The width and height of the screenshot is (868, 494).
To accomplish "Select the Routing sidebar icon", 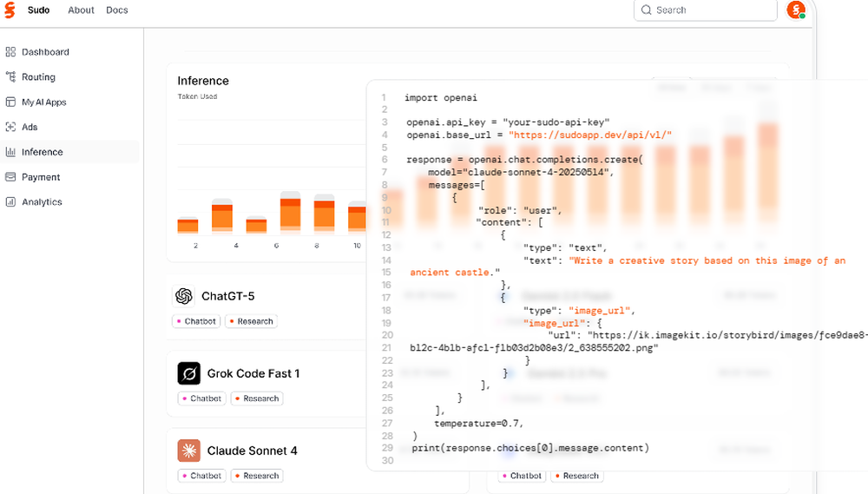I will tap(10, 77).
